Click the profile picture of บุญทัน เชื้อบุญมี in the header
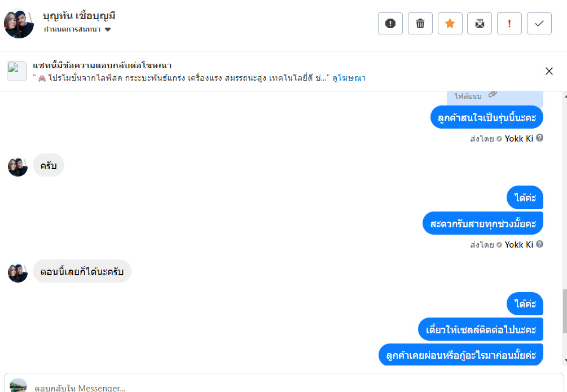This screenshot has width=567, height=392. click(x=19, y=23)
